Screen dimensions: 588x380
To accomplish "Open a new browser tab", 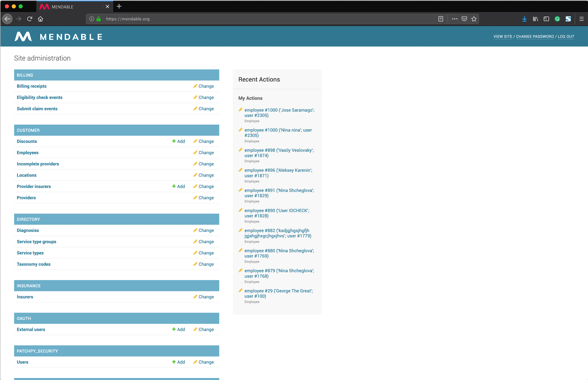I will point(119,6).
